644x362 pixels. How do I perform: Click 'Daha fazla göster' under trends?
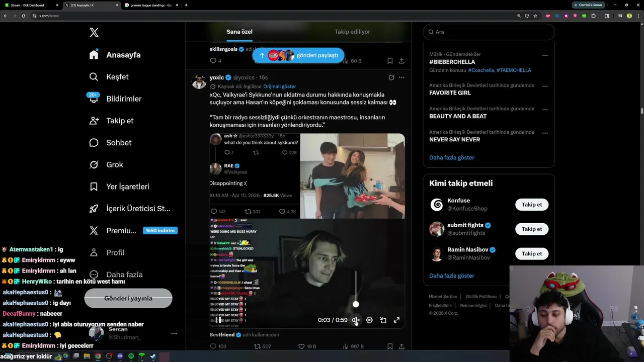pyautogui.click(x=452, y=157)
